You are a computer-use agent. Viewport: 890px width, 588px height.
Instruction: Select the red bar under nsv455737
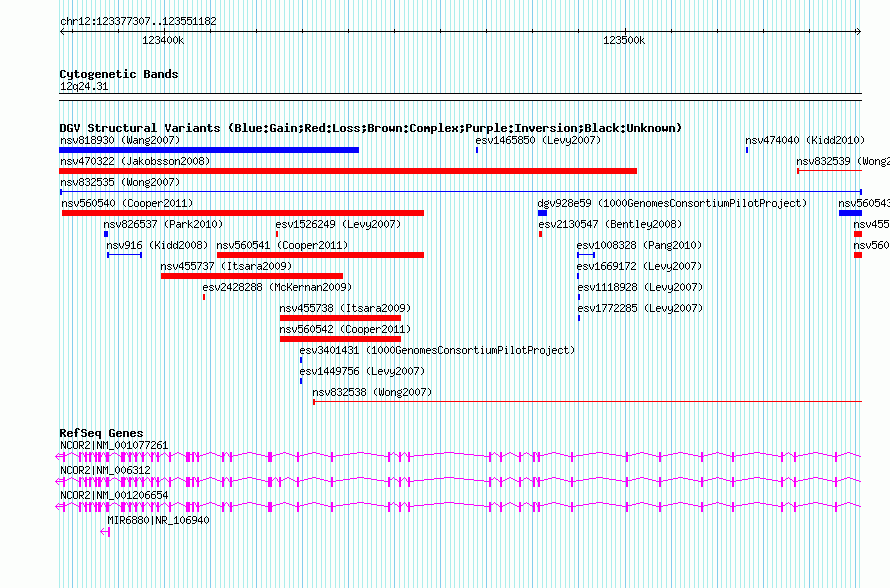pos(251,276)
